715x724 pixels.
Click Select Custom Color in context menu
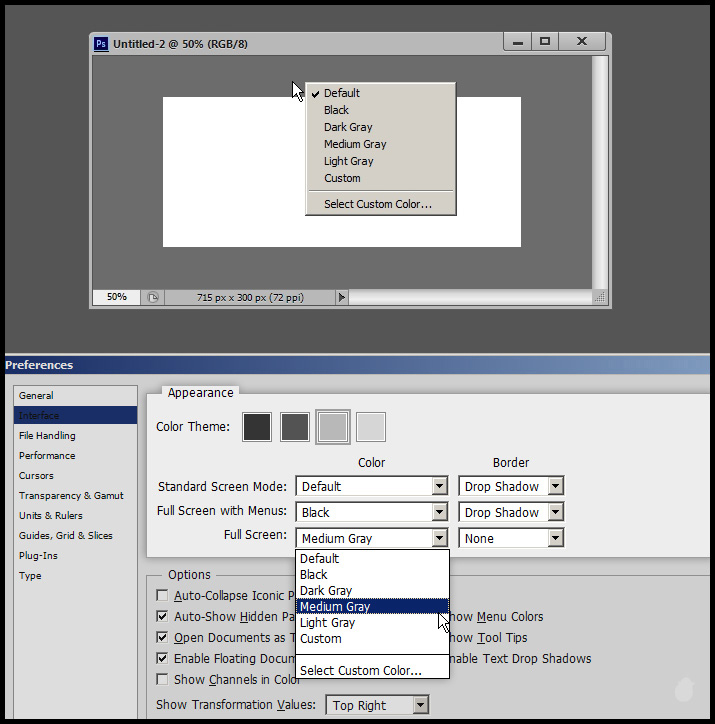(x=378, y=204)
